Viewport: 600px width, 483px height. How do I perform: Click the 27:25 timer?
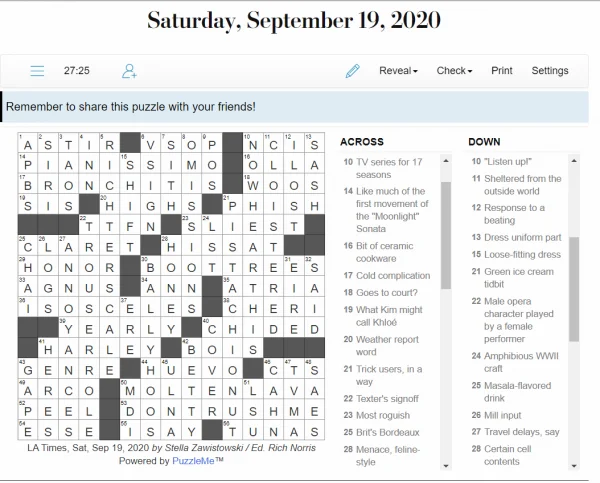[77, 71]
